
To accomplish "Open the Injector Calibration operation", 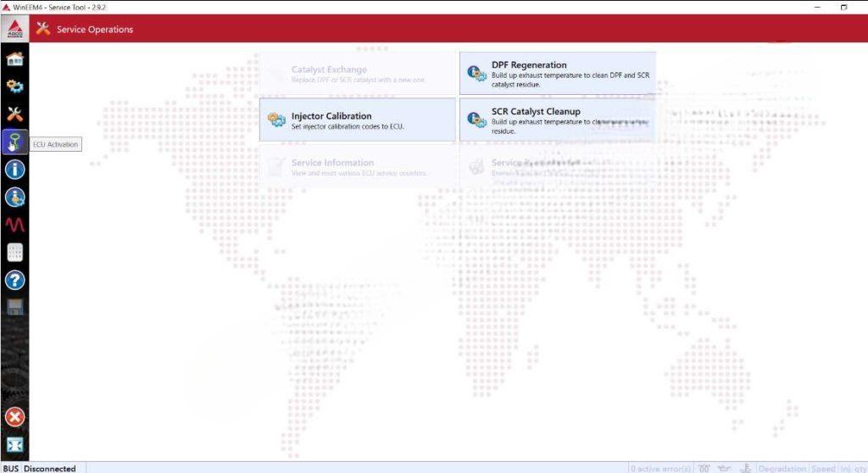I will [357, 120].
